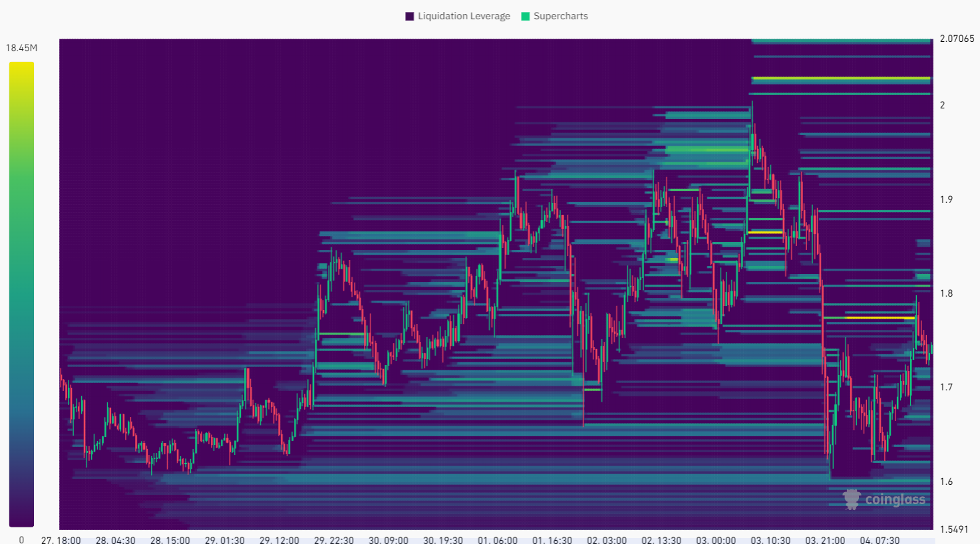
Task: Click the 1.5491 price axis label
Action: (x=954, y=529)
